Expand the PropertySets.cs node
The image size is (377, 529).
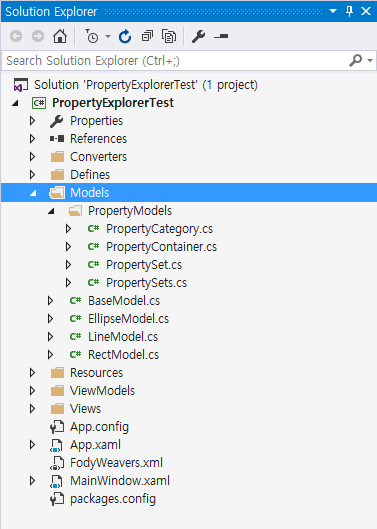[68, 283]
